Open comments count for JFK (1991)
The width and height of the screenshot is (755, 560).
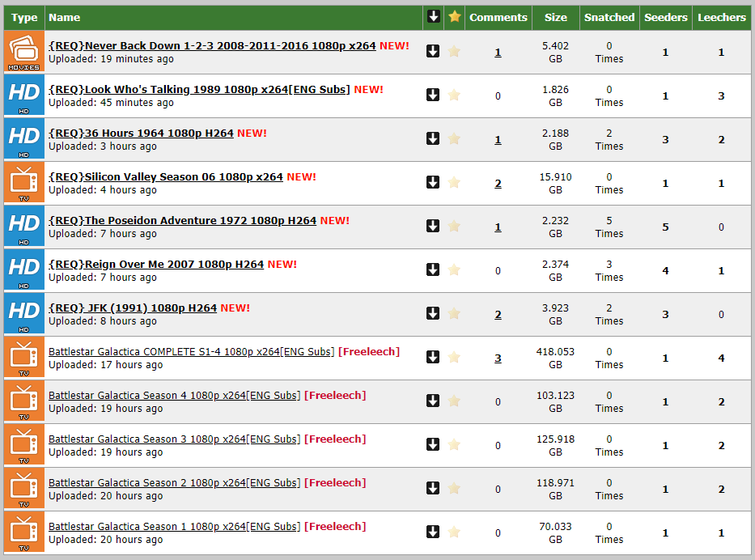click(498, 315)
